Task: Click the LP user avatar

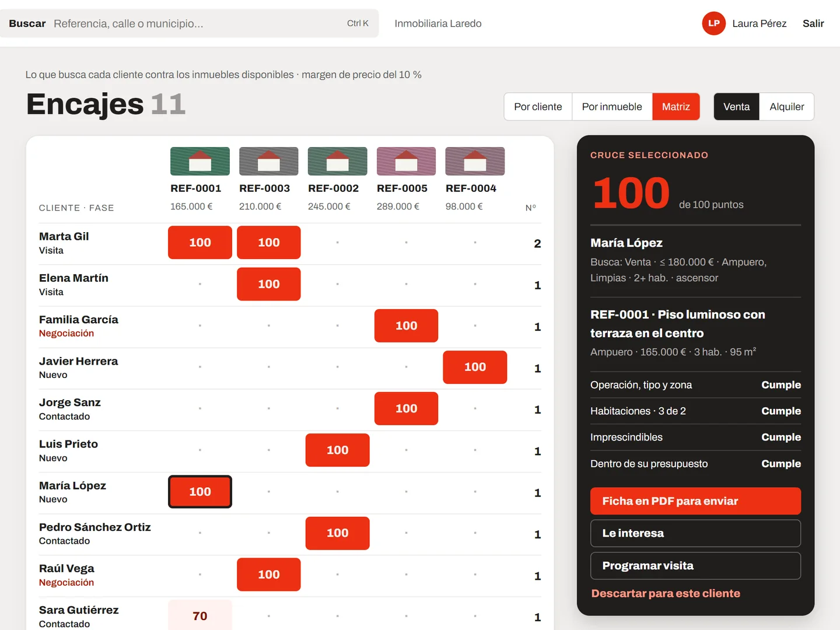Action: click(x=713, y=23)
